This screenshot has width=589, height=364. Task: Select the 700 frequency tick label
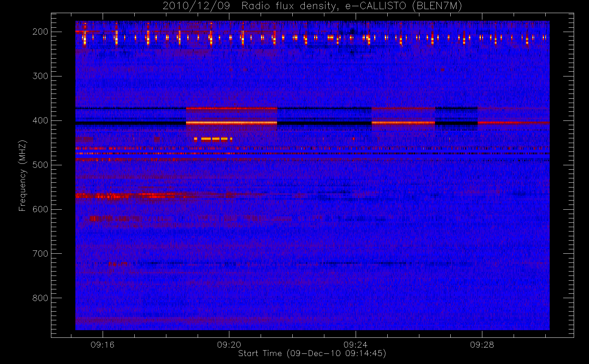(x=40, y=254)
